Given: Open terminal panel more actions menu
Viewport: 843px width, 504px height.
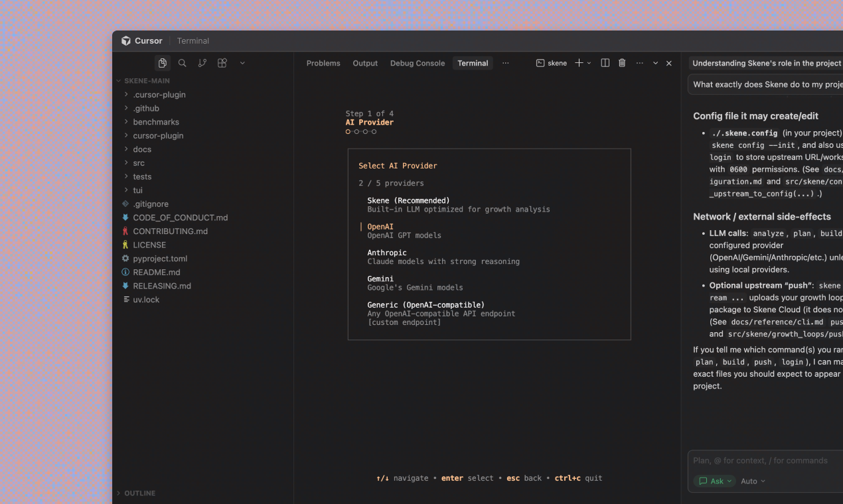Looking at the screenshot, I should point(640,63).
